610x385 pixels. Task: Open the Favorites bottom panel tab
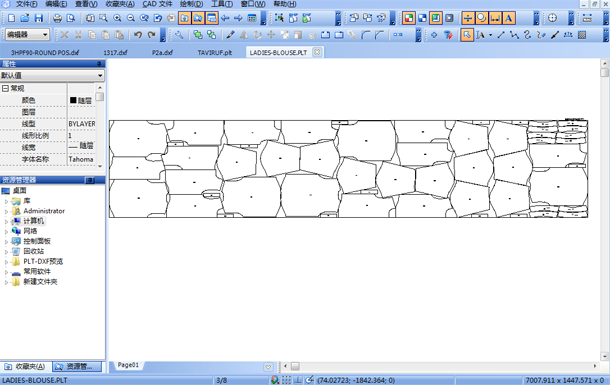click(26, 367)
